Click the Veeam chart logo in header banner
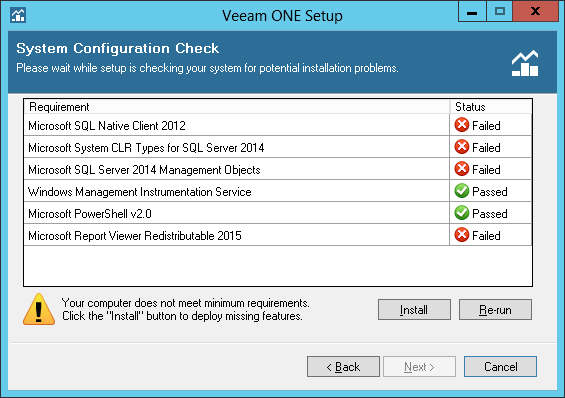The image size is (565, 398). [525, 63]
